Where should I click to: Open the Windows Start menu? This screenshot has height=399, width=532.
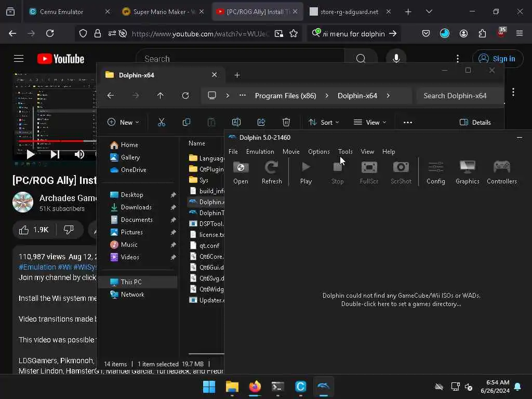[209, 387]
